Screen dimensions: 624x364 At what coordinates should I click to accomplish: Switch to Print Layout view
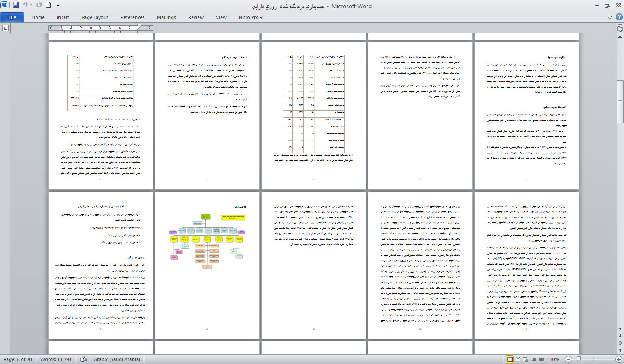[510, 359]
